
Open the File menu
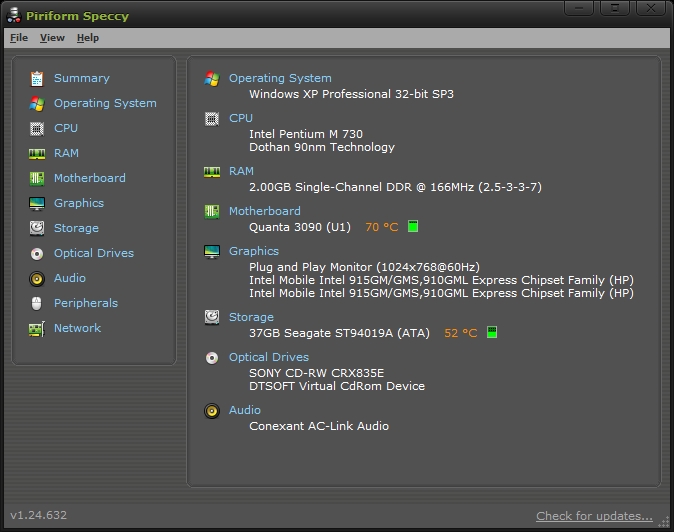[x=19, y=38]
